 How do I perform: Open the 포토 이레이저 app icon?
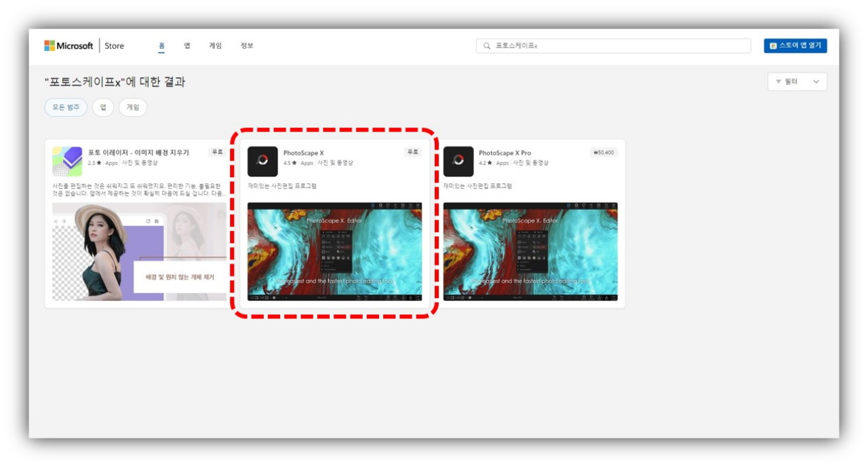67,162
